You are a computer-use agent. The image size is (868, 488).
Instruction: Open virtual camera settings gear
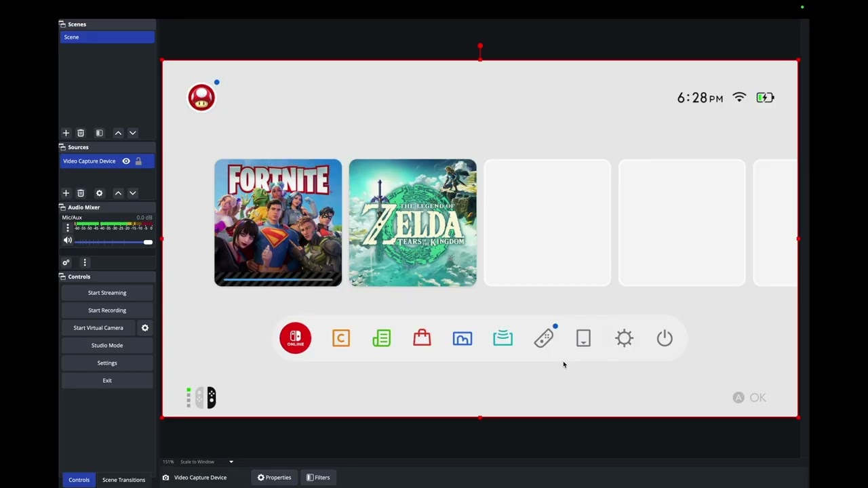tap(144, 328)
